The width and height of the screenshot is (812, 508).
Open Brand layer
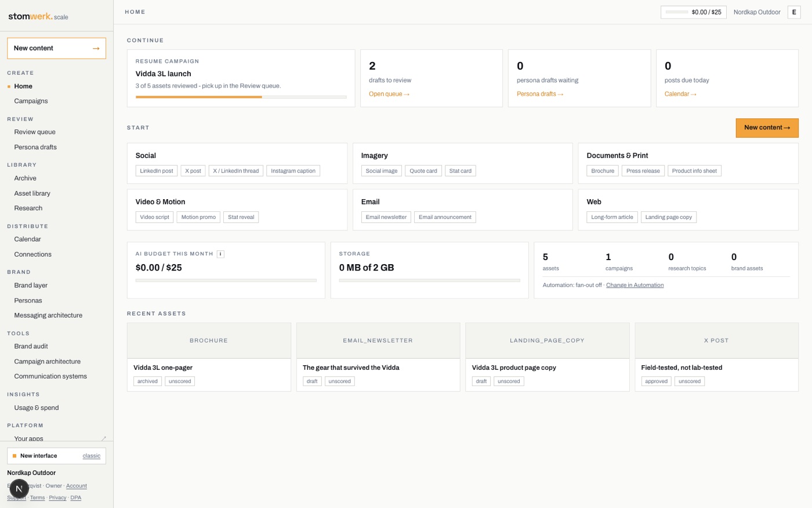[31, 285]
